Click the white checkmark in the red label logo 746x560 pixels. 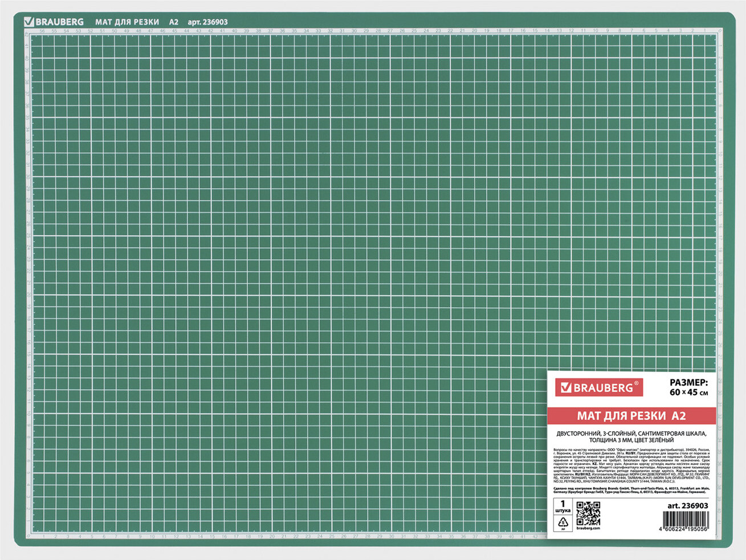pyautogui.click(x=566, y=388)
